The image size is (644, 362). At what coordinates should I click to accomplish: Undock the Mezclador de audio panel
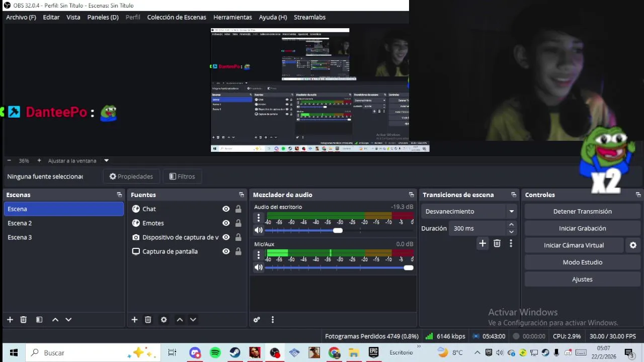coord(412,195)
